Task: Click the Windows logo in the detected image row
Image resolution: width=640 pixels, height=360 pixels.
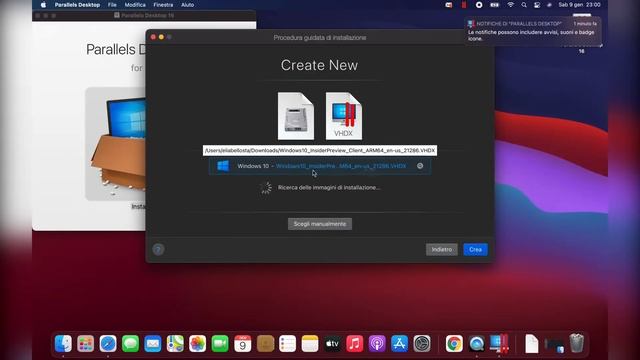Action: 223,166
